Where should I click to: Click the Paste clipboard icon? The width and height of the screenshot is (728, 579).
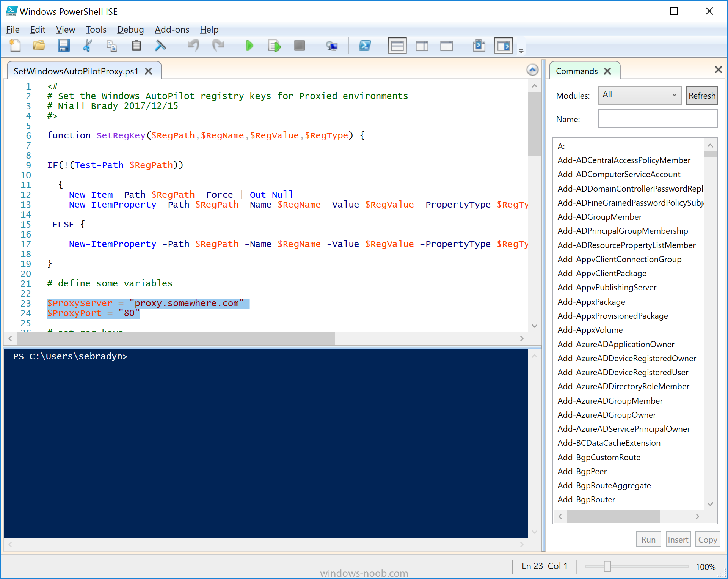[x=136, y=46]
